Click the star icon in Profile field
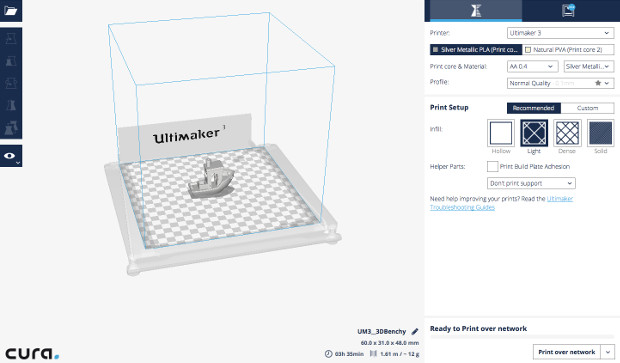620x363 pixels. coord(598,83)
